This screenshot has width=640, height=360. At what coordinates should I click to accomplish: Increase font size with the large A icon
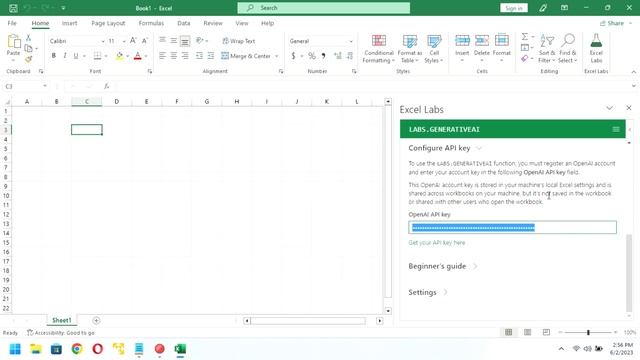tap(133, 41)
